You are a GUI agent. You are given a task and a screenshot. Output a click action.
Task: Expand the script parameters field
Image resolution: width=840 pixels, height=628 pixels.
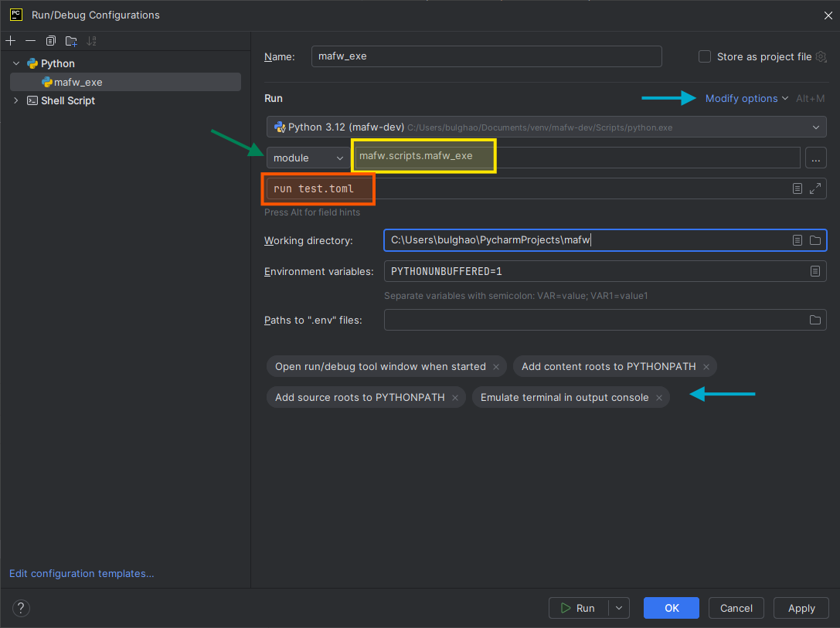(x=815, y=188)
